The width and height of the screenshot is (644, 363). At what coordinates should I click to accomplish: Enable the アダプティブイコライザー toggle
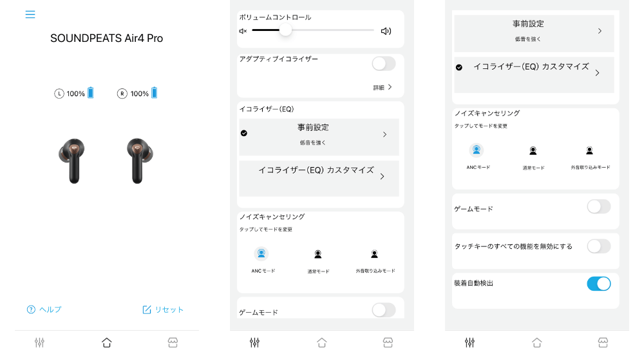click(384, 64)
